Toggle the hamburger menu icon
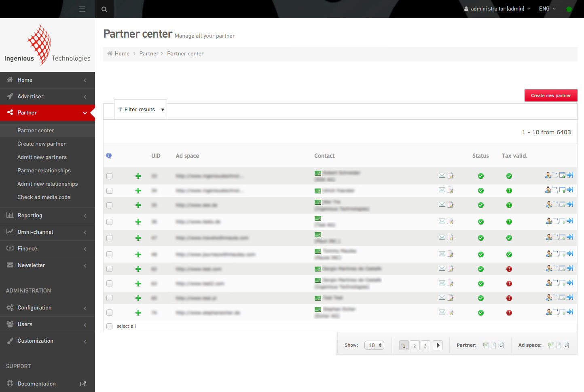This screenshot has width=584, height=392. (x=82, y=9)
